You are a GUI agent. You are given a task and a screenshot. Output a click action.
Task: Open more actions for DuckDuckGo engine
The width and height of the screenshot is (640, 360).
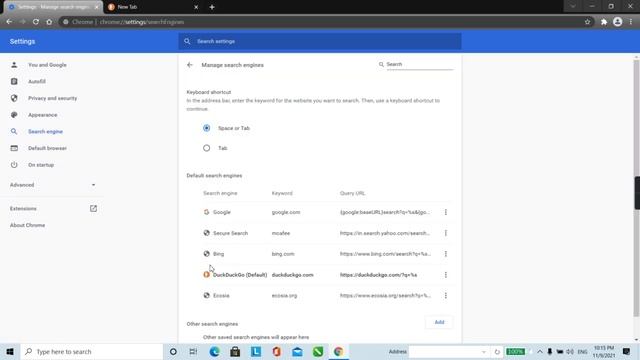click(446, 275)
